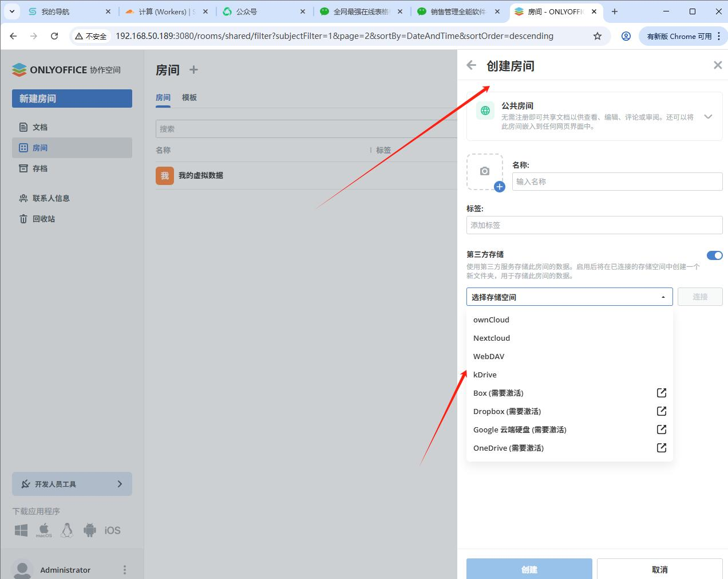
Task: Focus the add tags input field
Action: tap(594, 225)
